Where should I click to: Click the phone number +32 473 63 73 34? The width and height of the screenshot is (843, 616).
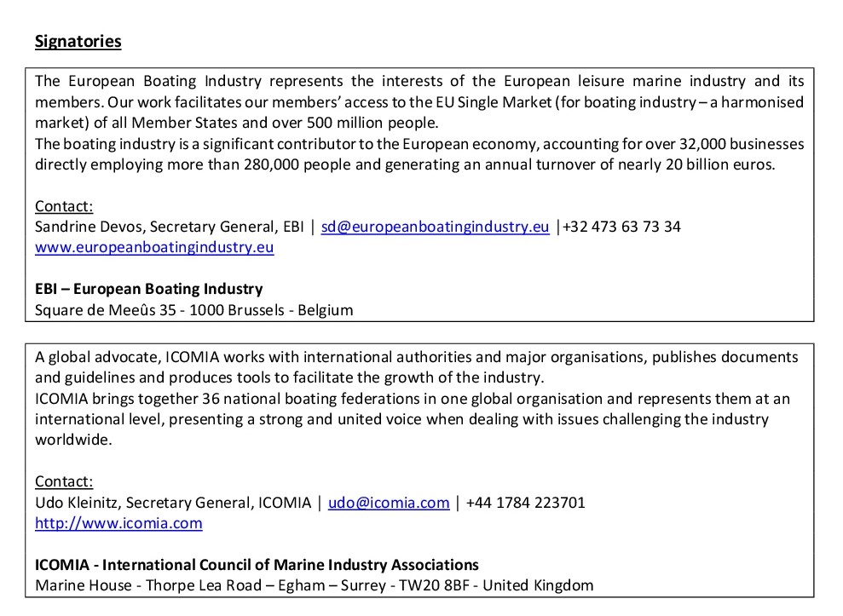(x=621, y=227)
